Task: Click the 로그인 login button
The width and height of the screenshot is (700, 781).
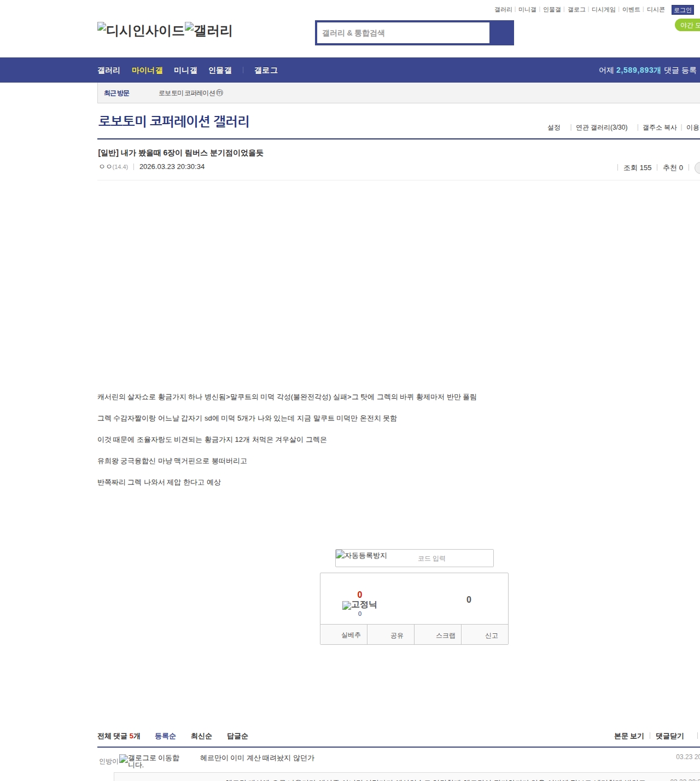Action: [x=682, y=10]
